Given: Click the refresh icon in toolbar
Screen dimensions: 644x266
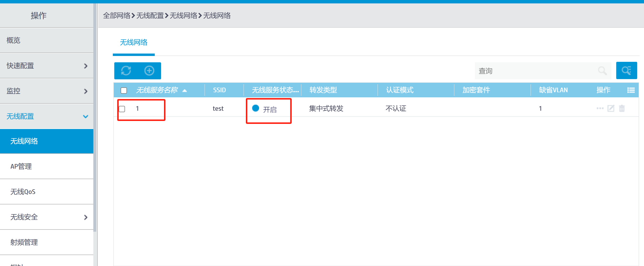Looking at the screenshot, I should tap(126, 71).
